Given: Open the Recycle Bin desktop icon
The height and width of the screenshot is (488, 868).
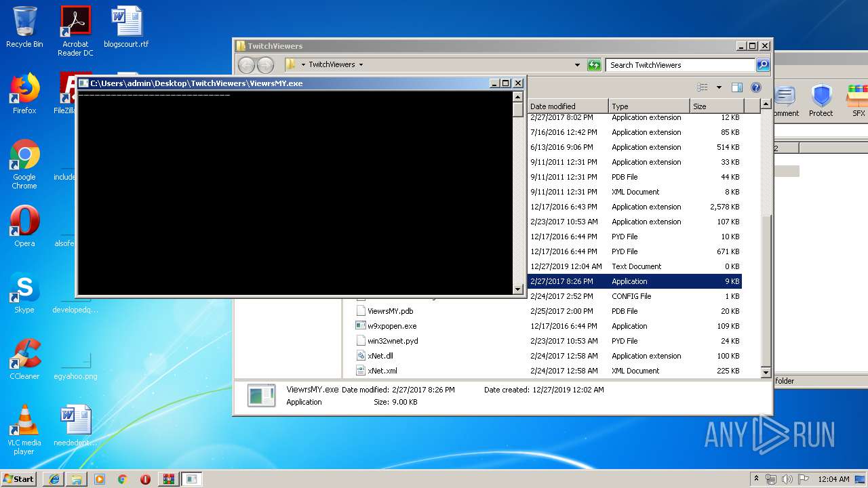Looking at the screenshot, I should point(24,27).
